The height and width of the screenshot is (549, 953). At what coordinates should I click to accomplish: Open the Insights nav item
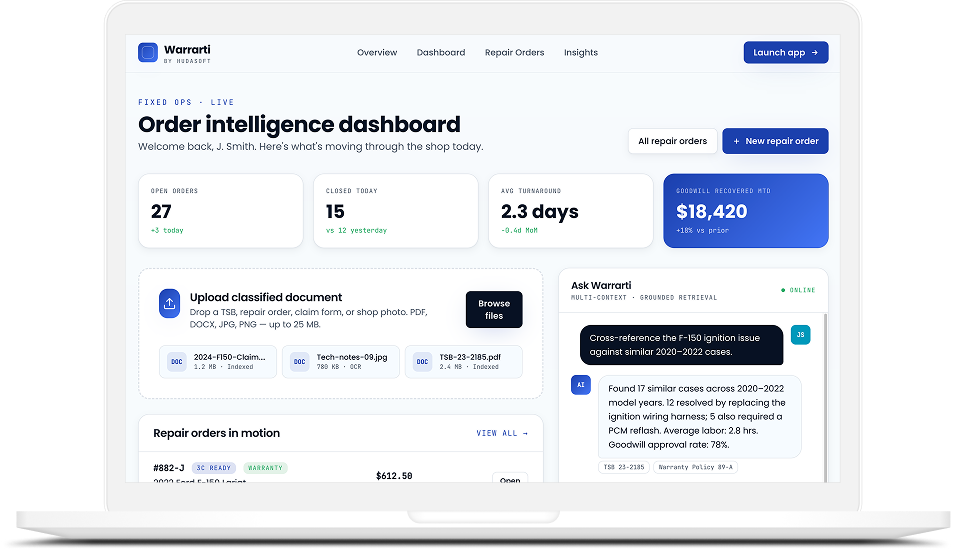[580, 52]
